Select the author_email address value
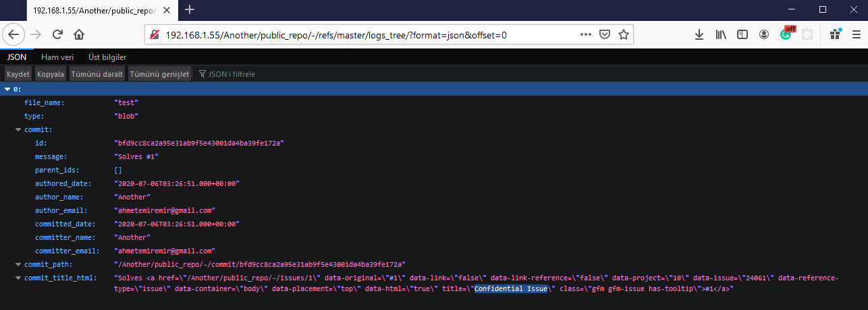 164,210
